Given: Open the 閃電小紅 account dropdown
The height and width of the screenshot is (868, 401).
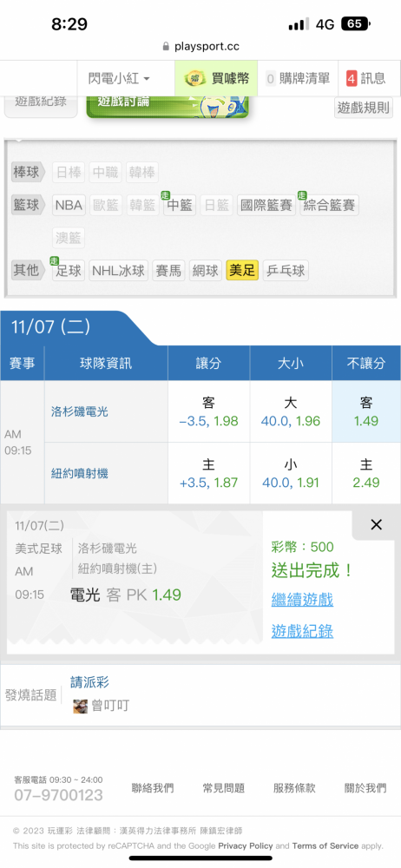Looking at the screenshot, I should point(119,79).
